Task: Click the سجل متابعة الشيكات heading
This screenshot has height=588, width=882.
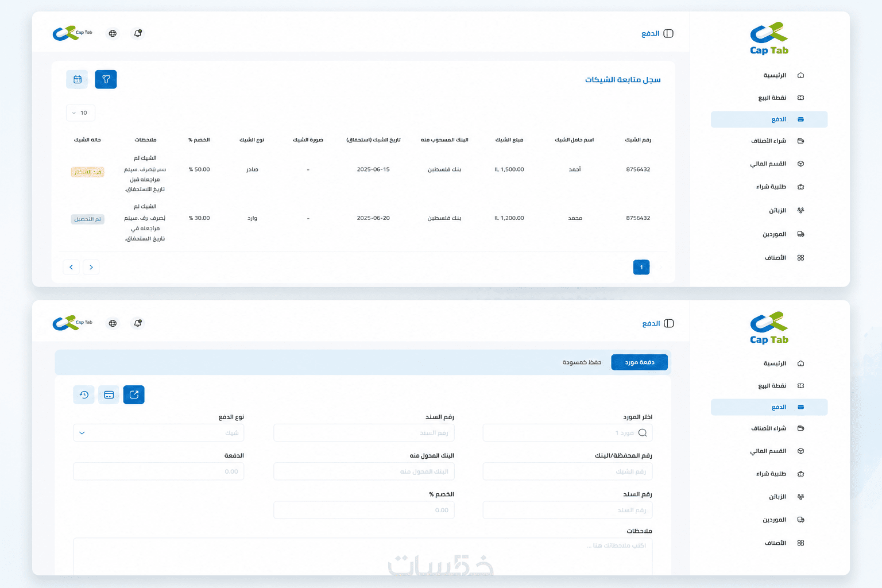Action: [x=623, y=80]
